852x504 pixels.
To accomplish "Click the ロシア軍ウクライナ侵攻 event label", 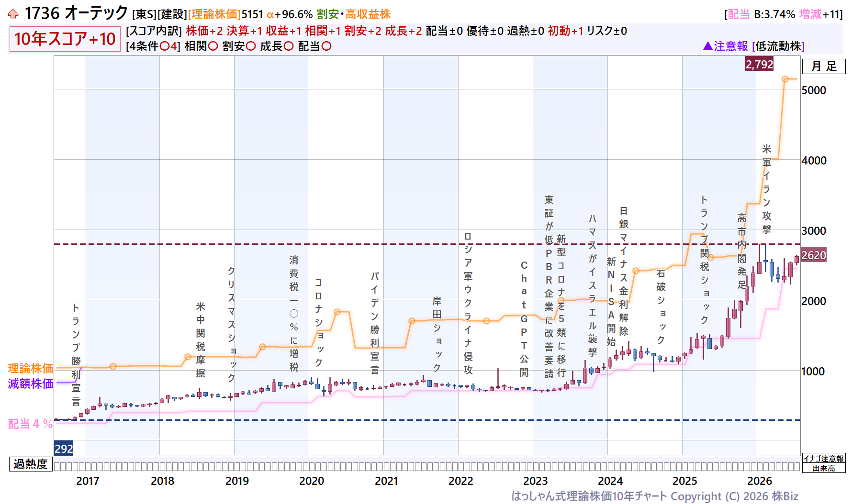I will tap(468, 303).
